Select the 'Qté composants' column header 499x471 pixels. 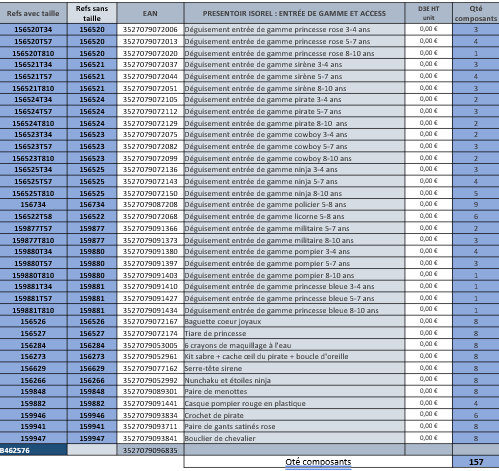tap(476, 13)
